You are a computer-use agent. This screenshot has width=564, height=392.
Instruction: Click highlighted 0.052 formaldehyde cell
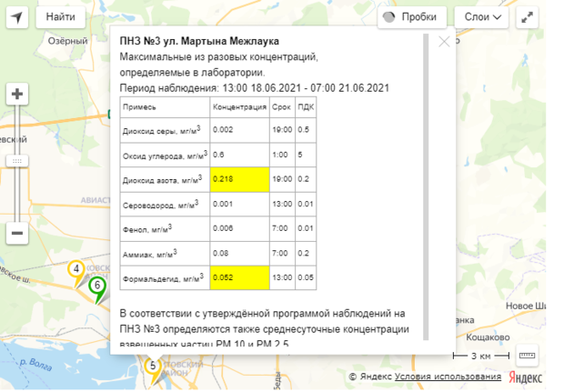(x=238, y=277)
